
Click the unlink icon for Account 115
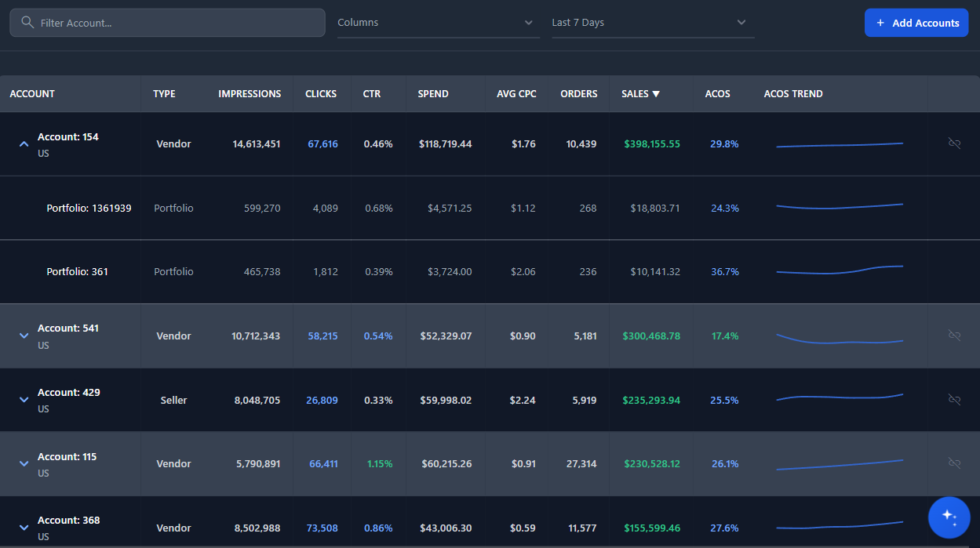(x=954, y=463)
